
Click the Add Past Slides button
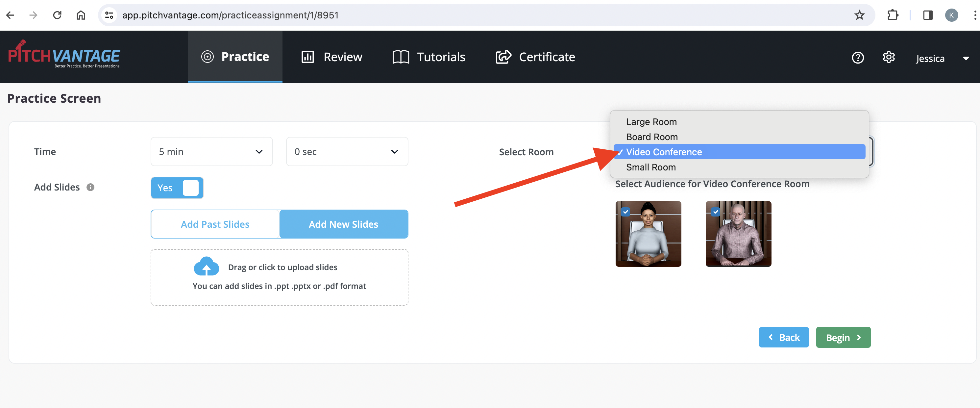(215, 224)
